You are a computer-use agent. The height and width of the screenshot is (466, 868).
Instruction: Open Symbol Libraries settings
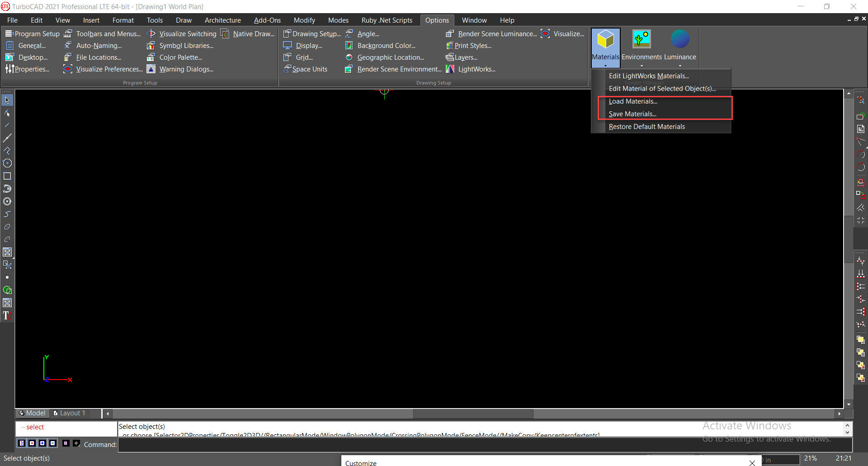[180, 46]
